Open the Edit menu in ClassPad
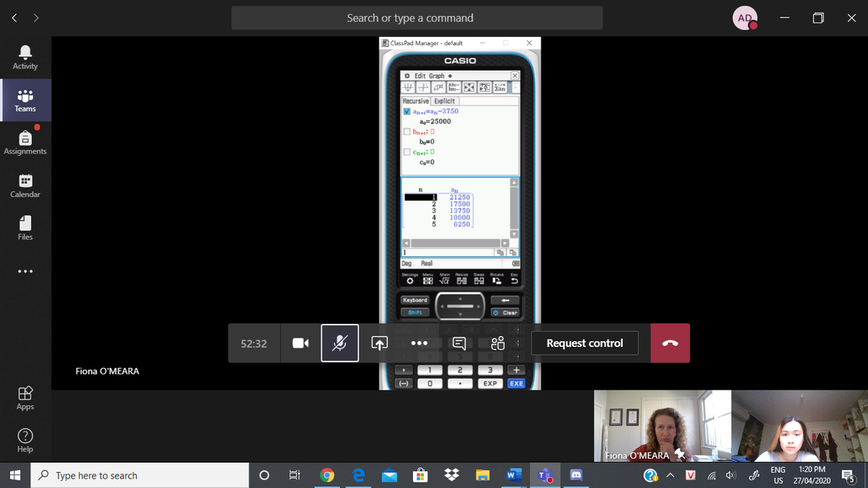This screenshot has width=868, height=488. pos(420,76)
